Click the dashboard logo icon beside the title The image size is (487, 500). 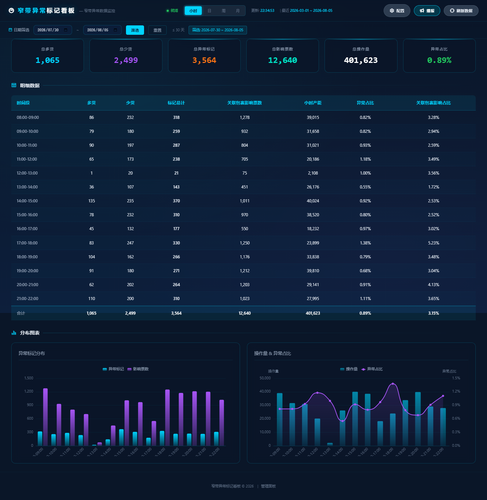(11, 11)
